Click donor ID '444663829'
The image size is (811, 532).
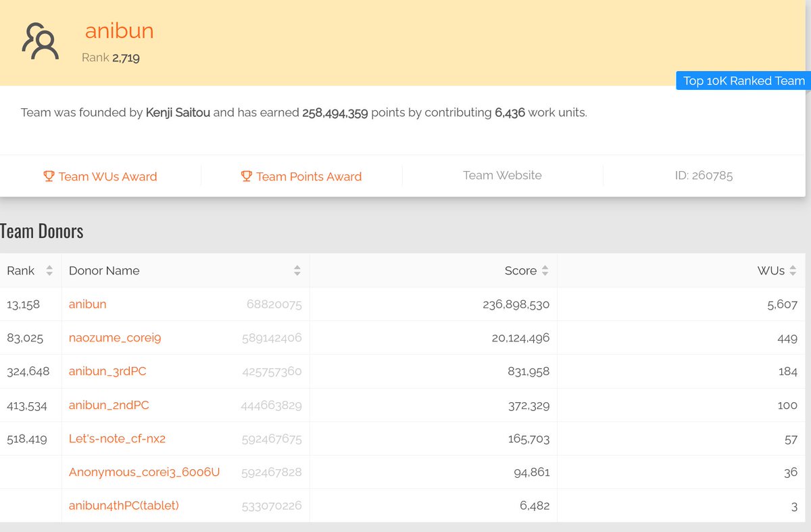pos(271,406)
